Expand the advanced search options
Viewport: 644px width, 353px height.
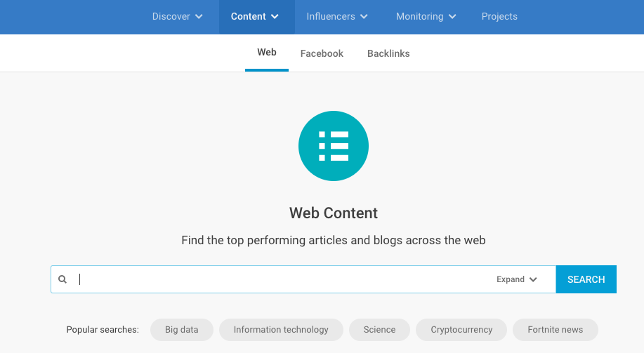click(x=516, y=279)
